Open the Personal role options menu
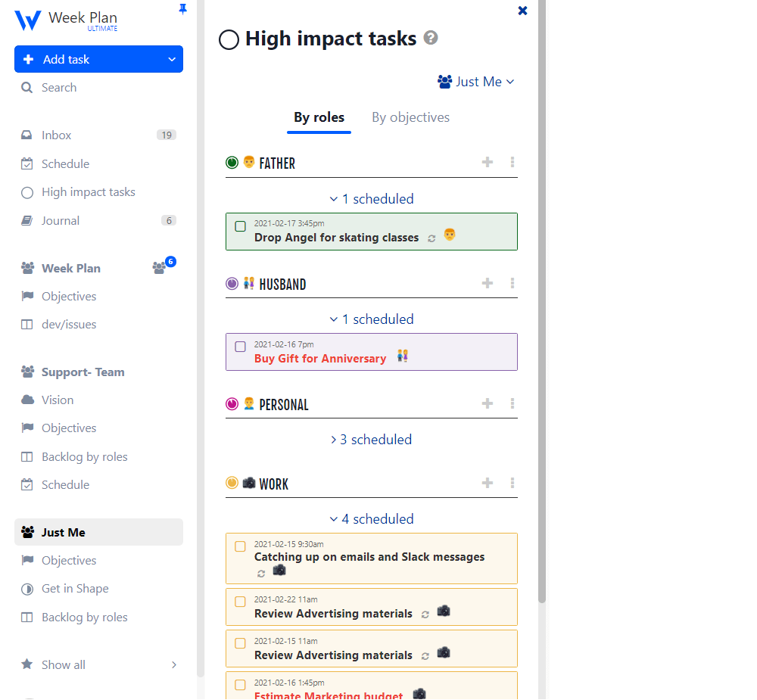This screenshot has width=757, height=700. click(512, 403)
